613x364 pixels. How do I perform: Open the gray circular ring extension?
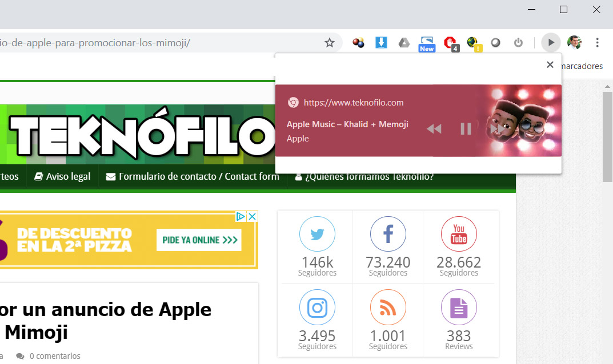click(496, 43)
